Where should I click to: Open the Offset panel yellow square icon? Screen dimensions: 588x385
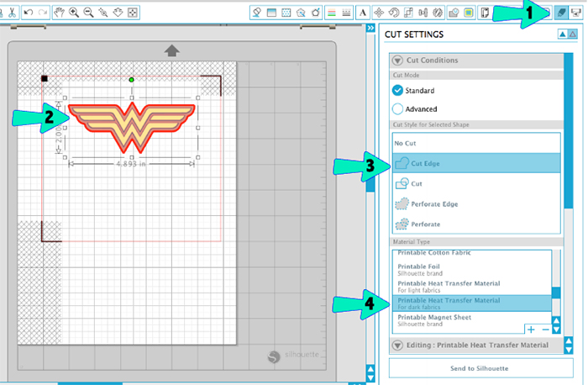pos(469,13)
